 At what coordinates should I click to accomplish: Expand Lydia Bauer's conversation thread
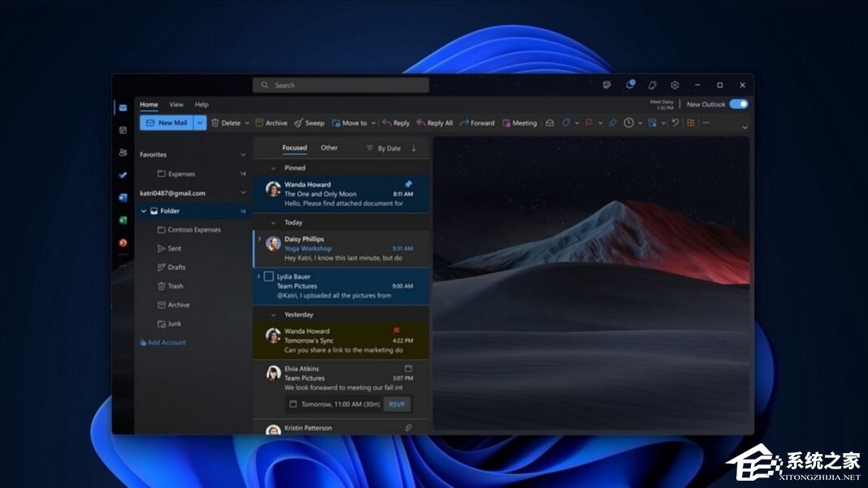[x=258, y=276]
